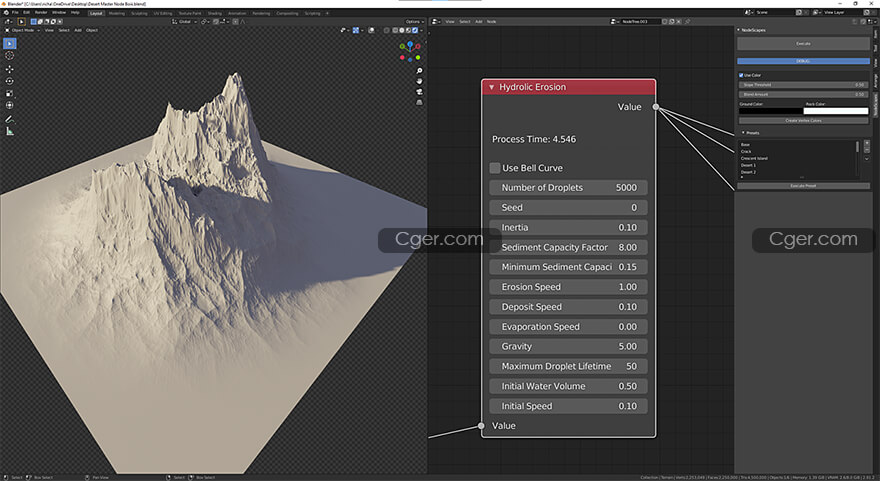This screenshot has height=481, width=880.
Task: Click the Number of Droplets field
Action: click(x=568, y=188)
